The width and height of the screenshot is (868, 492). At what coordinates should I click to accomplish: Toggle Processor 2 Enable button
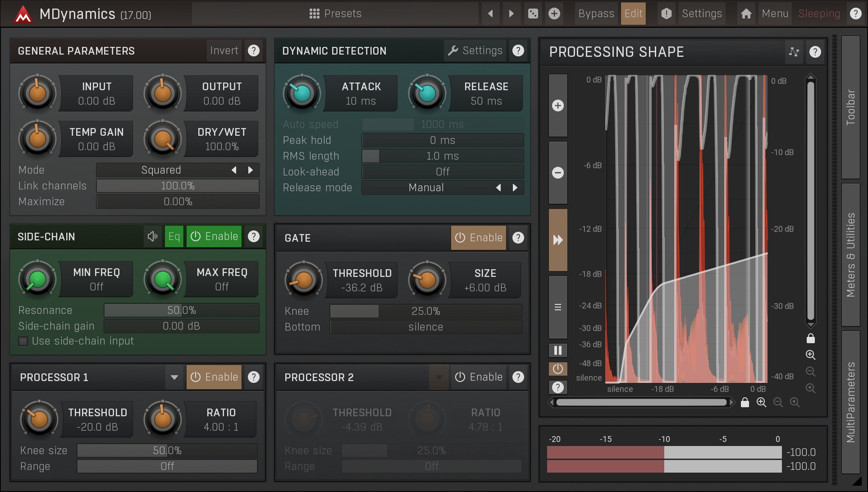coord(478,377)
